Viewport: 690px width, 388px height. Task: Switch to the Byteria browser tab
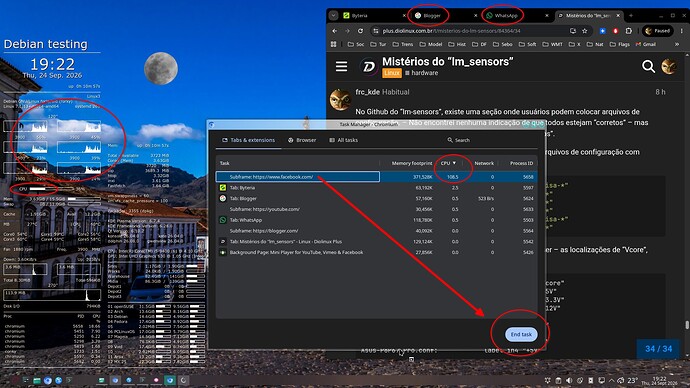pos(374,15)
